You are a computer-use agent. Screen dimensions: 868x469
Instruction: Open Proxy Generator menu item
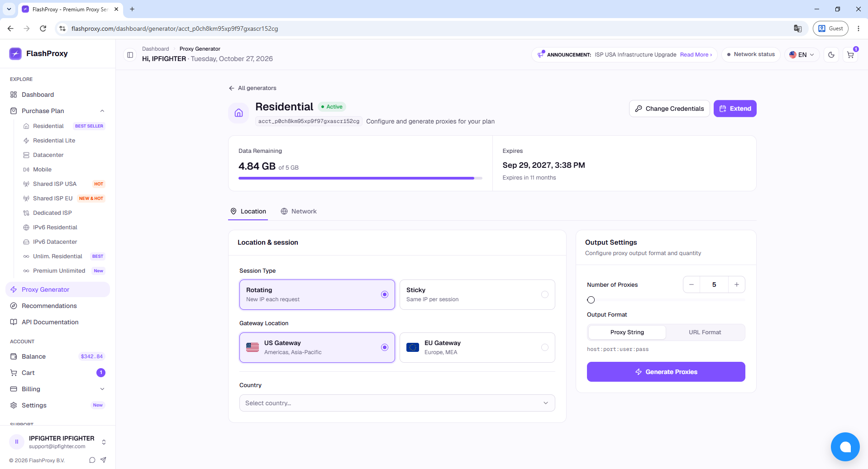[x=57, y=289]
